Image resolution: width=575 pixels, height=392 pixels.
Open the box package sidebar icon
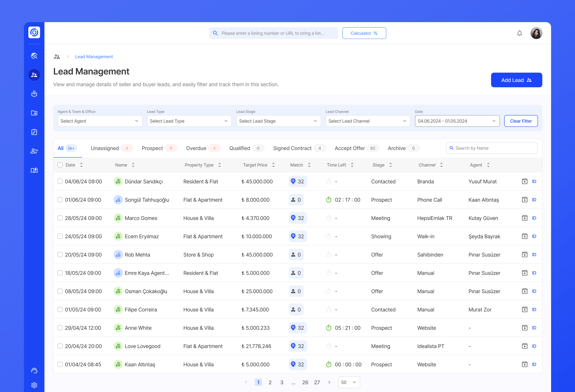[x=34, y=94]
